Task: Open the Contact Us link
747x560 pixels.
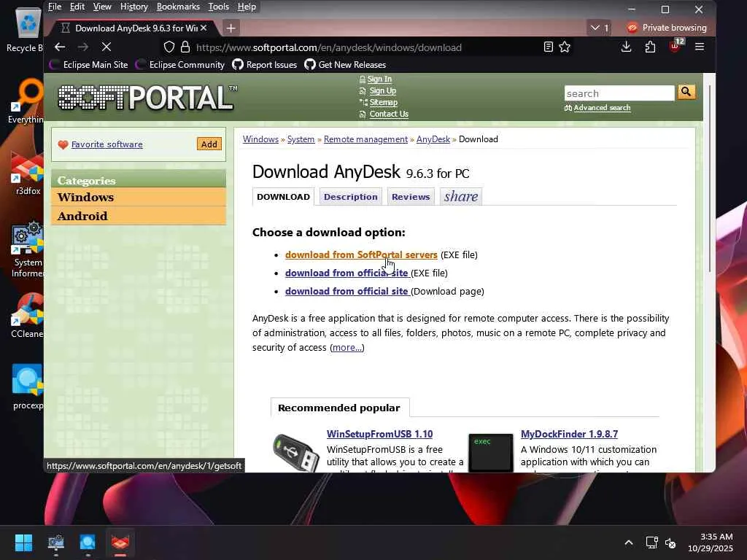Action: pyautogui.click(x=389, y=114)
